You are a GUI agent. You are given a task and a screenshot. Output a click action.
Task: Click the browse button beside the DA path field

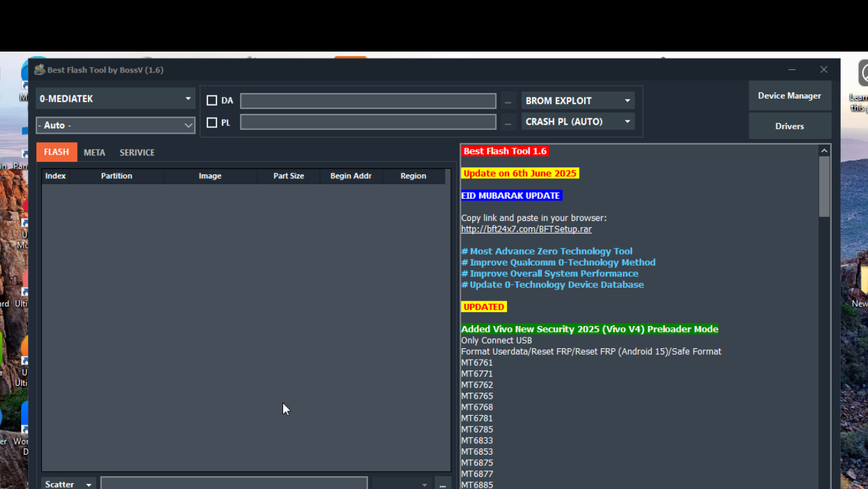[x=508, y=101]
